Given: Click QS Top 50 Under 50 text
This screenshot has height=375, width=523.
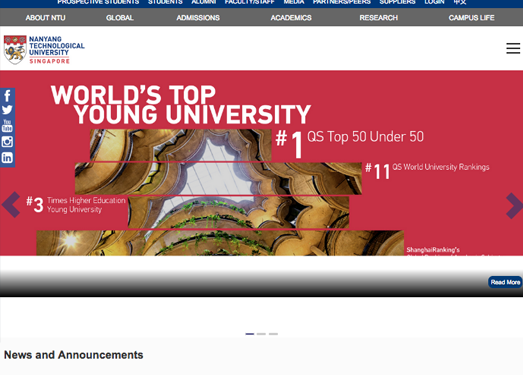Looking at the screenshot, I should [366, 137].
